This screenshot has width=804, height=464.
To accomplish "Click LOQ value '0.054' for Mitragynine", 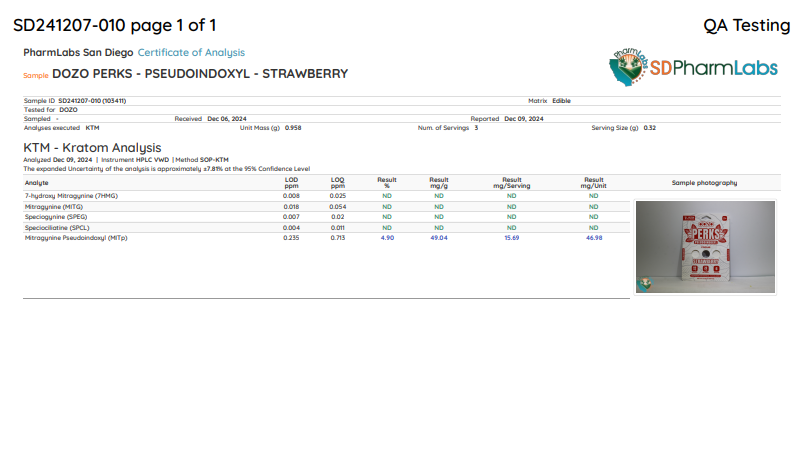I will (x=337, y=207).
